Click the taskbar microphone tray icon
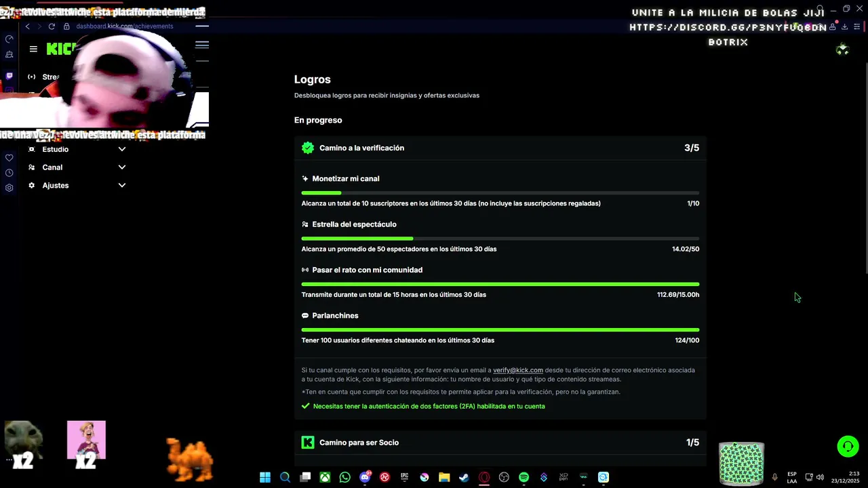 coord(774,477)
